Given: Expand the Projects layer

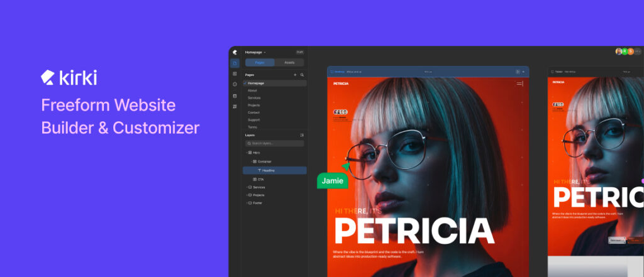Looking at the screenshot, I should (x=247, y=195).
